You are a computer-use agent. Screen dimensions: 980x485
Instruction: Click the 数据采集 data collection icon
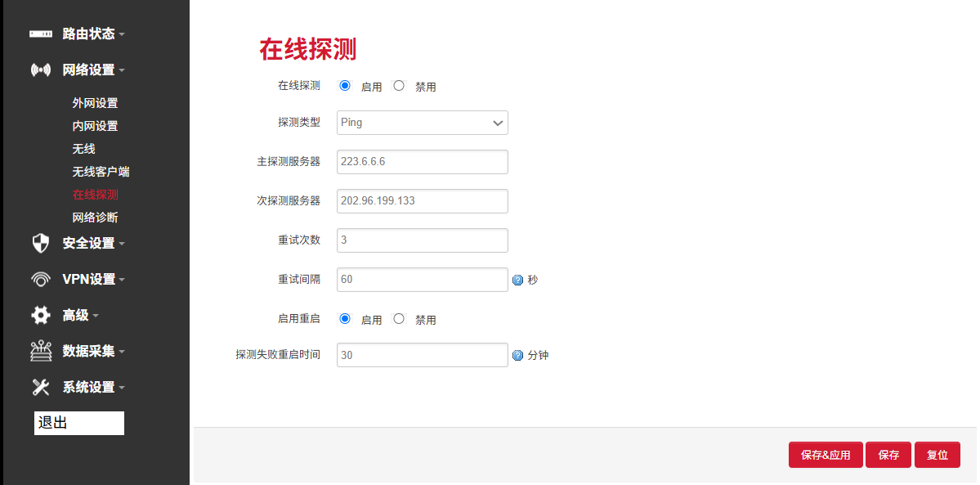39,351
